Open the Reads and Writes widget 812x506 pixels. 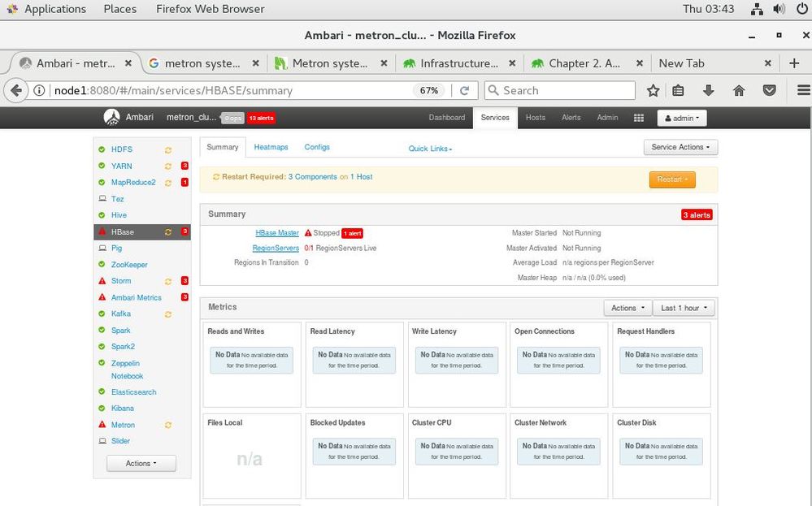252,364
